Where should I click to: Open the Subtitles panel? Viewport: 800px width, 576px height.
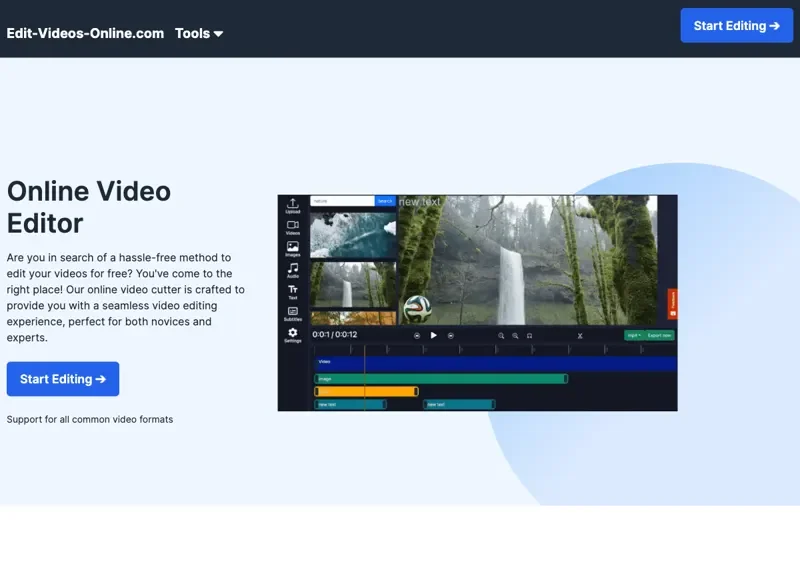[293, 310]
